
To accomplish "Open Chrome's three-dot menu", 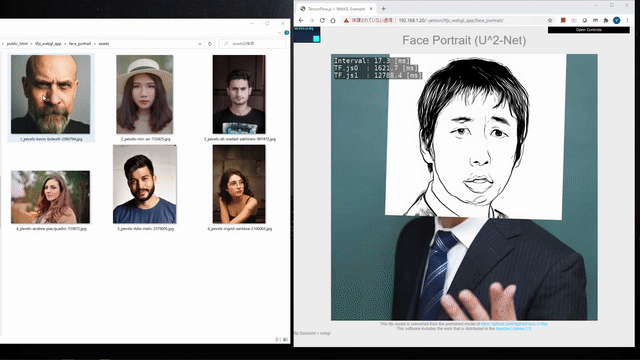I will click(627, 20).
